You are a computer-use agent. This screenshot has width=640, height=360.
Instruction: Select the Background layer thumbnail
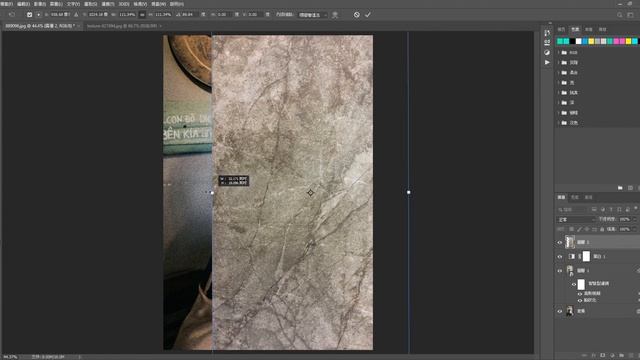coord(570,311)
